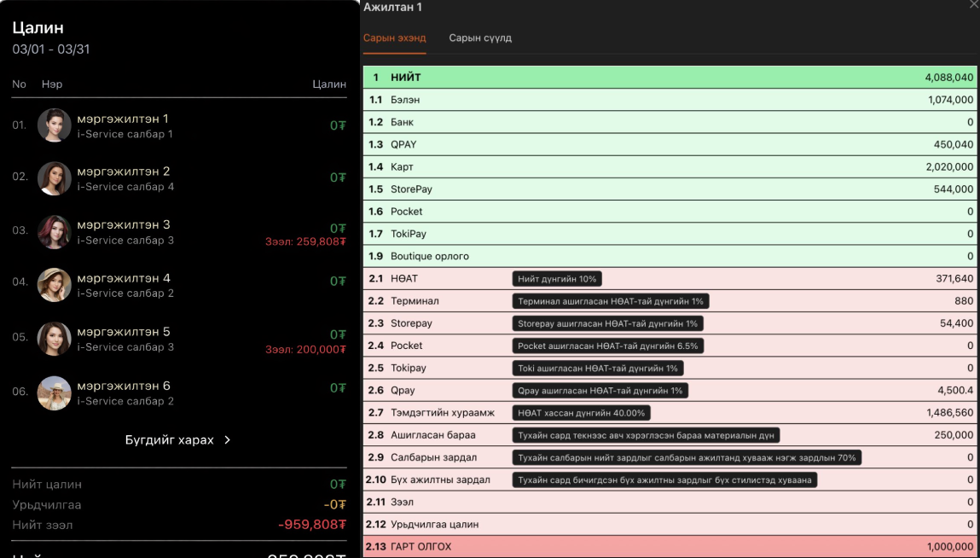The width and height of the screenshot is (980, 558).
Task: Click мэргэжилтэн 6 avatar photo
Action: [55, 392]
